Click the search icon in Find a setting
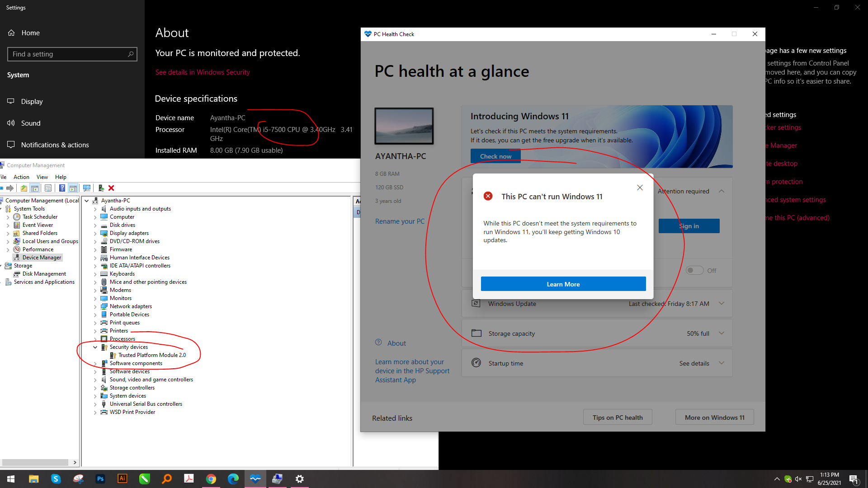 [131, 54]
